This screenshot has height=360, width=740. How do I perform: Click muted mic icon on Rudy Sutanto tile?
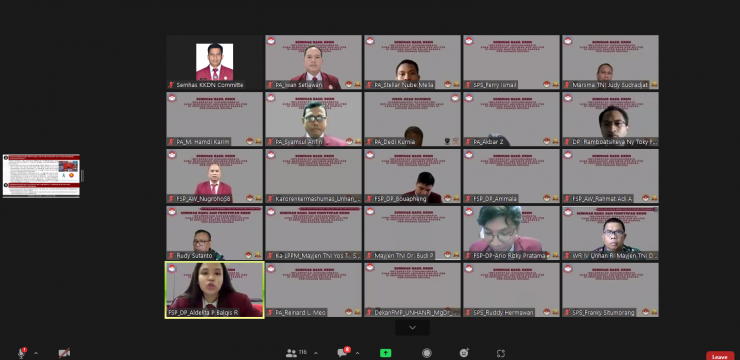171,255
